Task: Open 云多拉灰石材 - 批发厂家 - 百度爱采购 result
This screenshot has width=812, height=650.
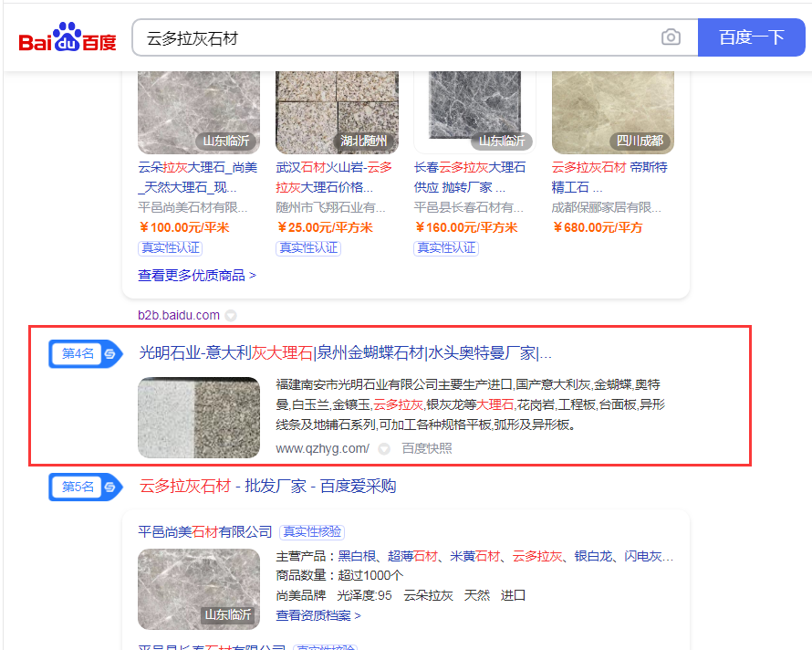Action: (267, 487)
